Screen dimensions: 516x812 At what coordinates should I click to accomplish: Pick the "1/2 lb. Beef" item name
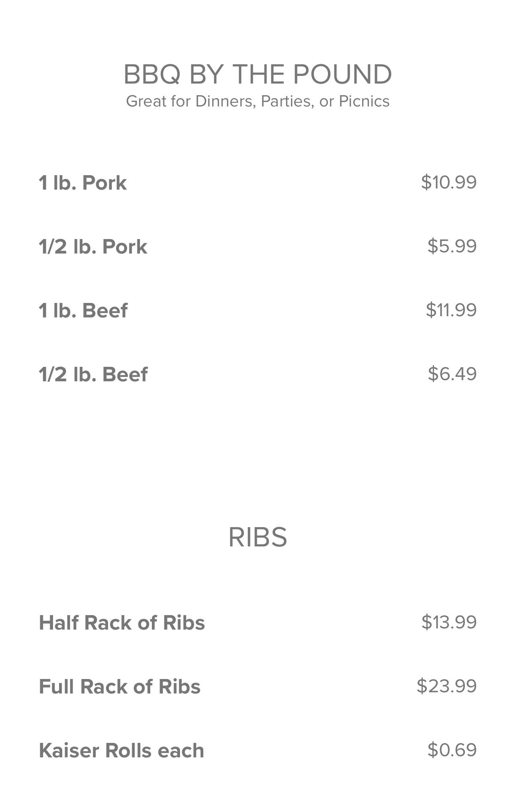click(x=93, y=374)
